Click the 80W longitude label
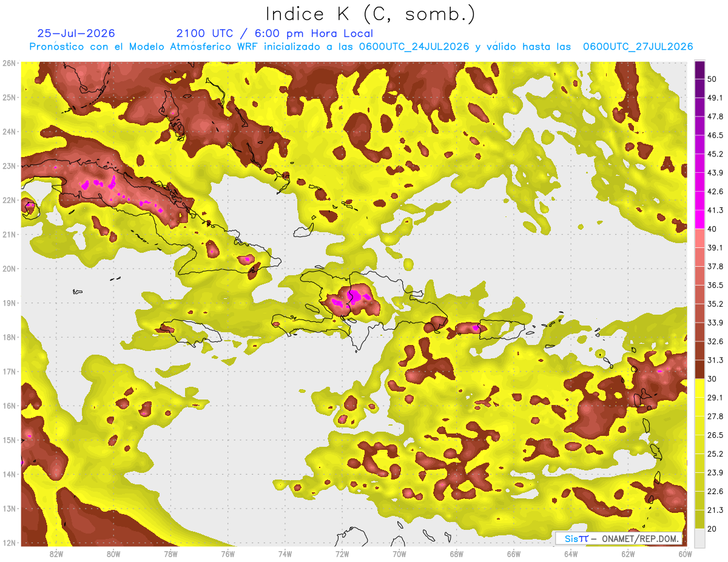Screen dimensions: 728x562 click(x=113, y=554)
